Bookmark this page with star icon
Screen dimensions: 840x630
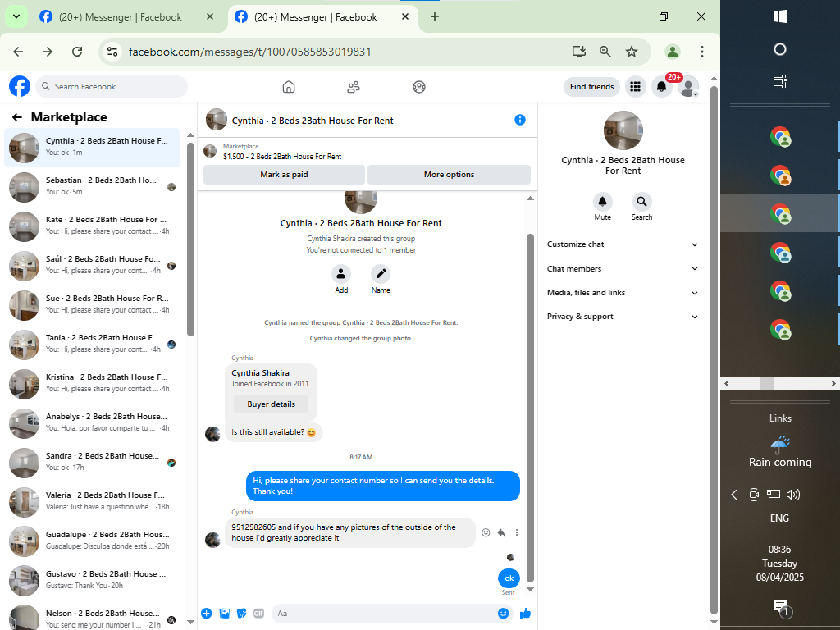[632, 52]
